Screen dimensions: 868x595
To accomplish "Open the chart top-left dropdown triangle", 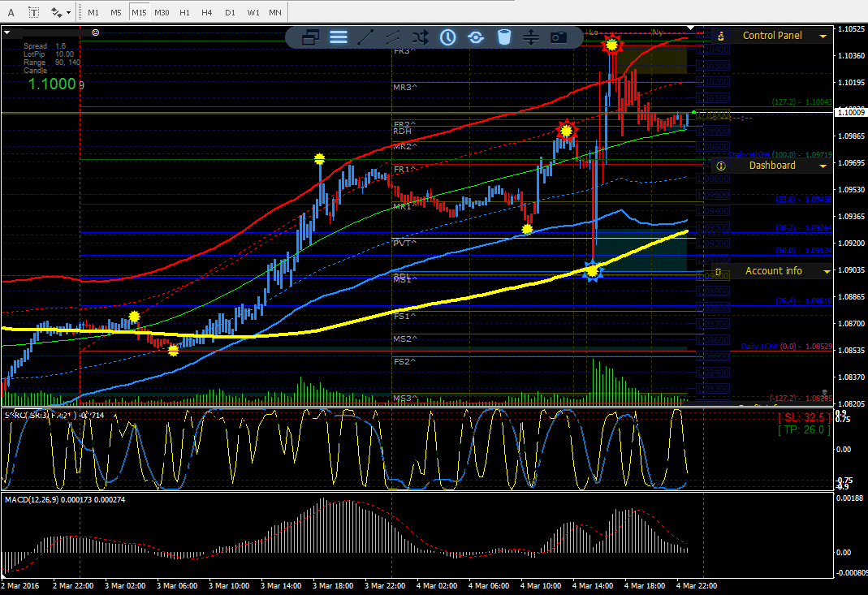I will [7, 32].
